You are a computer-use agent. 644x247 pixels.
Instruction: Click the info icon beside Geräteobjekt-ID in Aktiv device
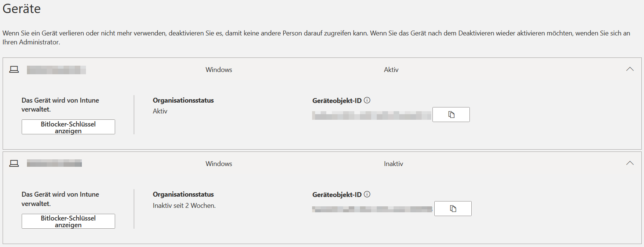[367, 100]
